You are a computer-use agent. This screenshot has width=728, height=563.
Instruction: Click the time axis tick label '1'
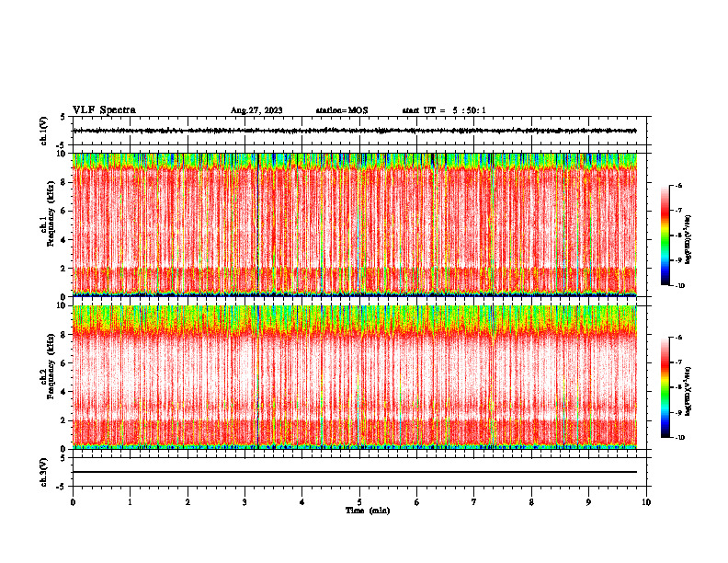coord(130,502)
